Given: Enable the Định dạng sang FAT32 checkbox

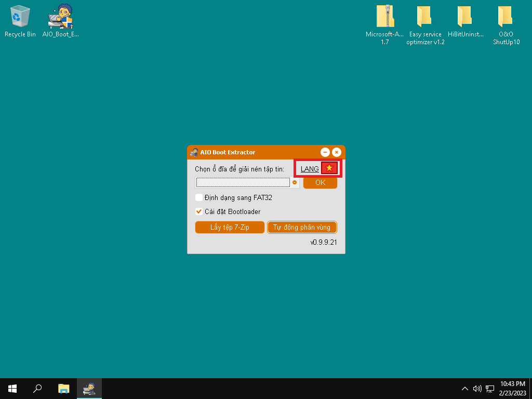Looking at the screenshot, I should (199, 197).
